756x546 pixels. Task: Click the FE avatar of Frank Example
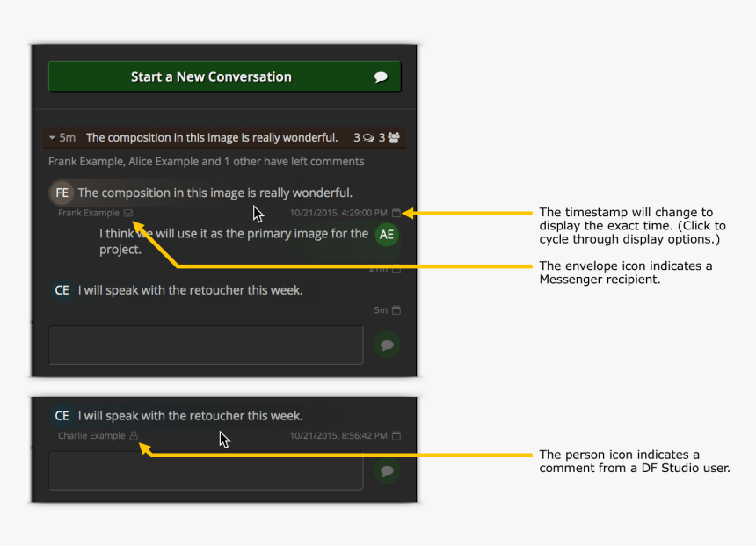[62, 193]
